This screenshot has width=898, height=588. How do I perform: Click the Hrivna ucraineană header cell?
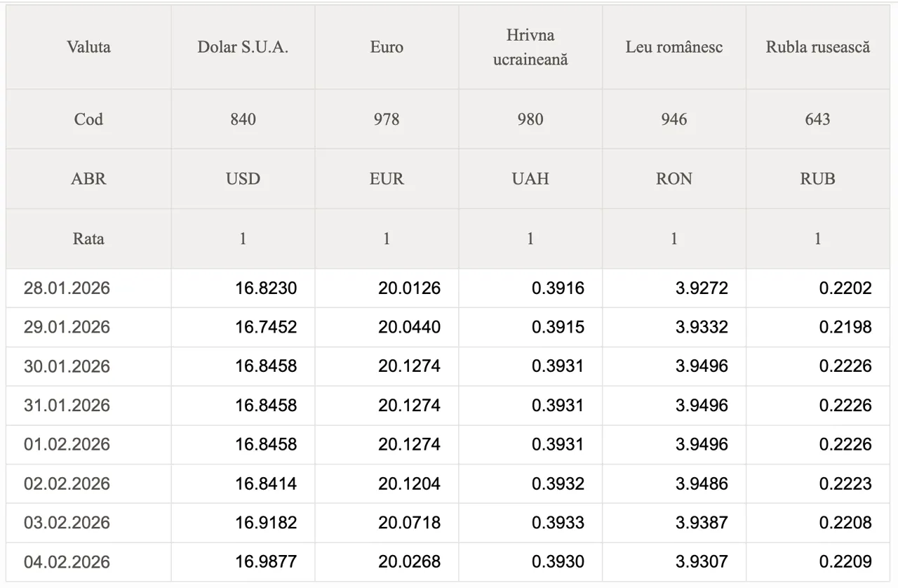coord(530,47)
